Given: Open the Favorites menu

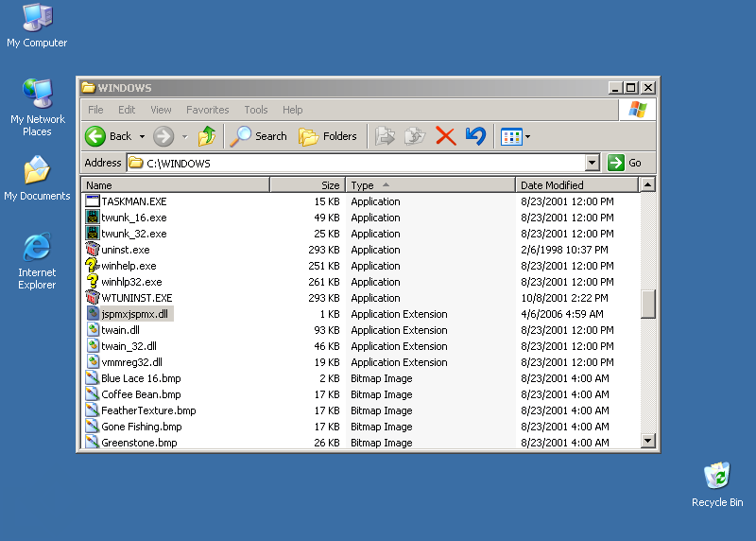Looking at the screenshot, I should tap(207, 110).
